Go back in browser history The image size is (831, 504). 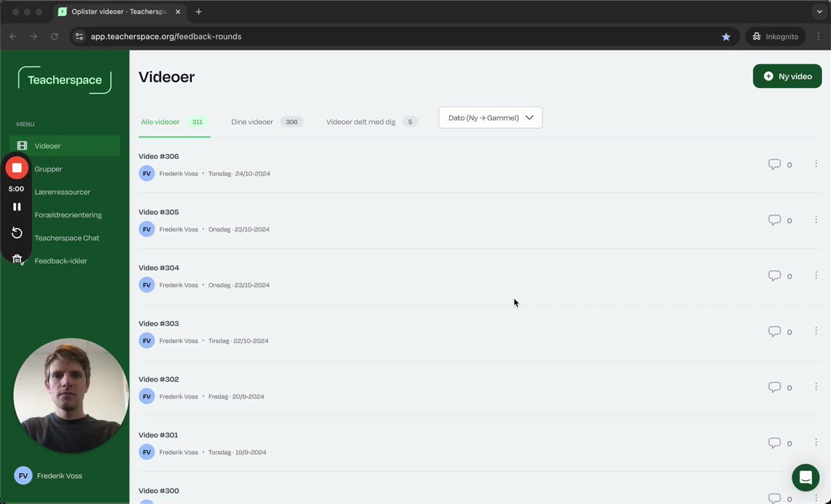coord(13,36)
